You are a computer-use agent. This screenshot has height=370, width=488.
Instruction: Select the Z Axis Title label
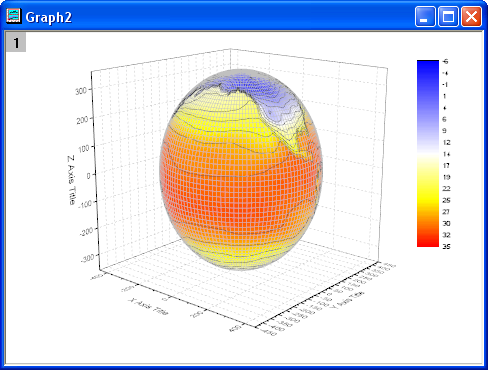tap(71, 180)
